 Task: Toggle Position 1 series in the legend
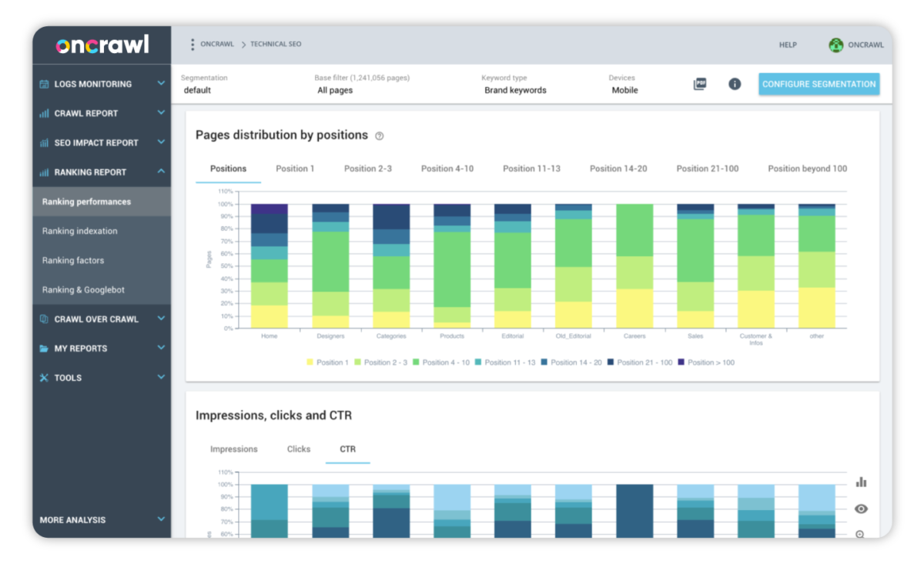327,362
